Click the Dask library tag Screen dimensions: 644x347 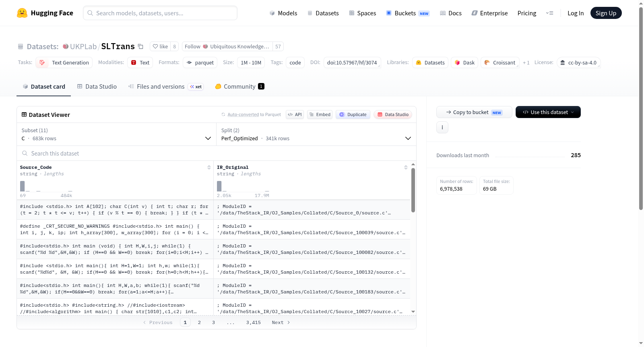pyautogui.click(x=464, y=62)
